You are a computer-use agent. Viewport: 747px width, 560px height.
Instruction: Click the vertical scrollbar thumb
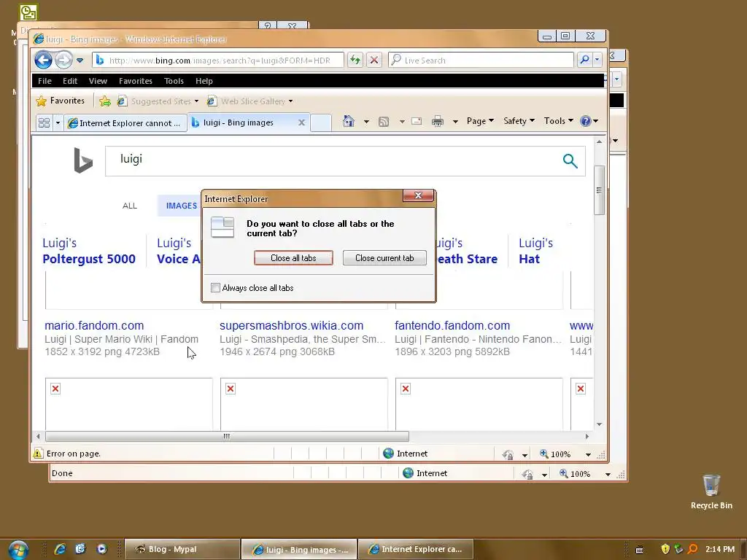tap(599, 190)
